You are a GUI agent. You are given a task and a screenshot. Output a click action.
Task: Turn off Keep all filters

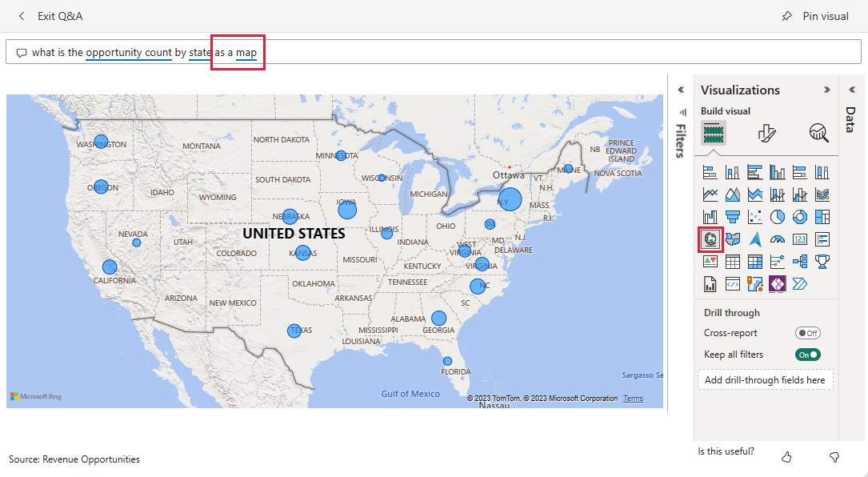point(810,354)
